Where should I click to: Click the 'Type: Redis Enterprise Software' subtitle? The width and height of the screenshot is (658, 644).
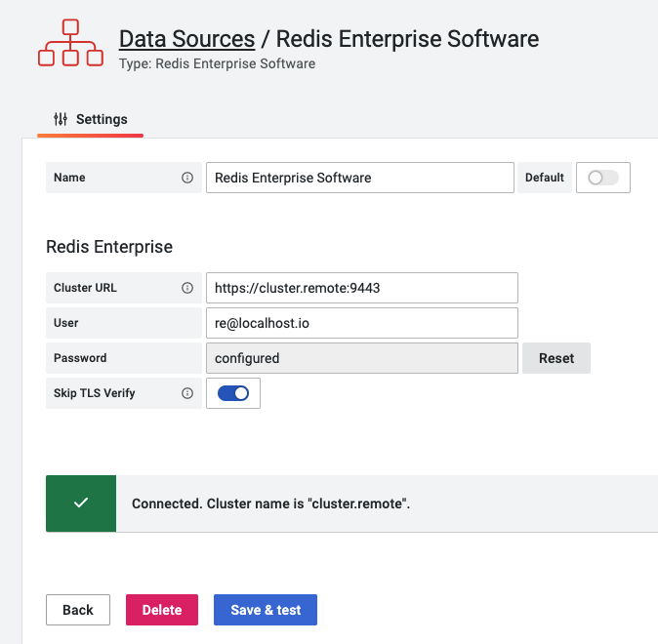tap(217, 63)
